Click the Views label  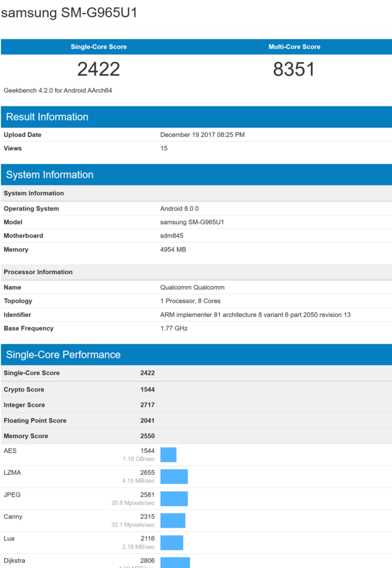13,148
